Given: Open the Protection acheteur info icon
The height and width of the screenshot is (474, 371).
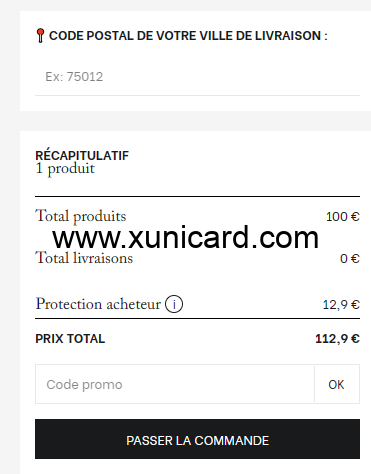Looking at the screenshot, I should 174,304.
